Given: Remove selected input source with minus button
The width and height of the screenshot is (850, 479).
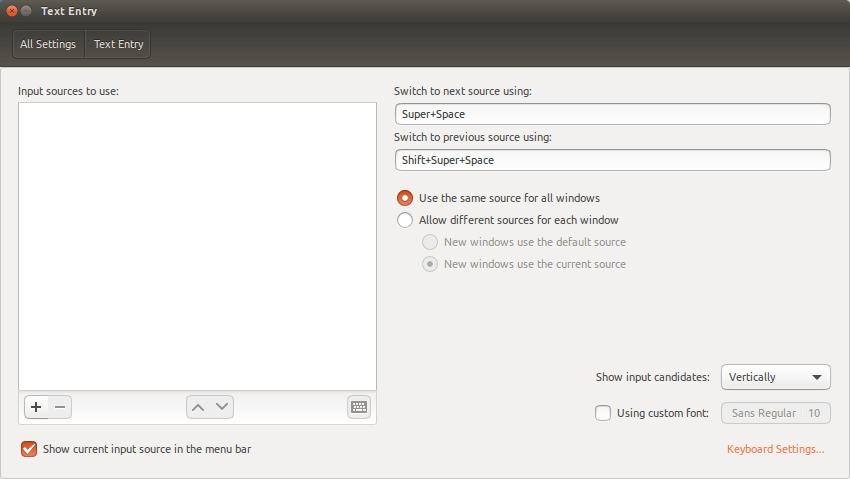Looking at the screenshot, I should coord(60,407).
